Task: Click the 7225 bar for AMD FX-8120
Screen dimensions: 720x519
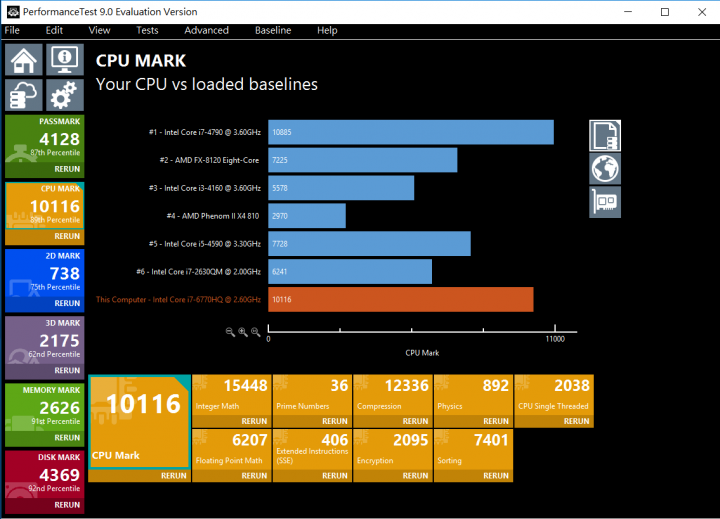Action: coord(363,160)
